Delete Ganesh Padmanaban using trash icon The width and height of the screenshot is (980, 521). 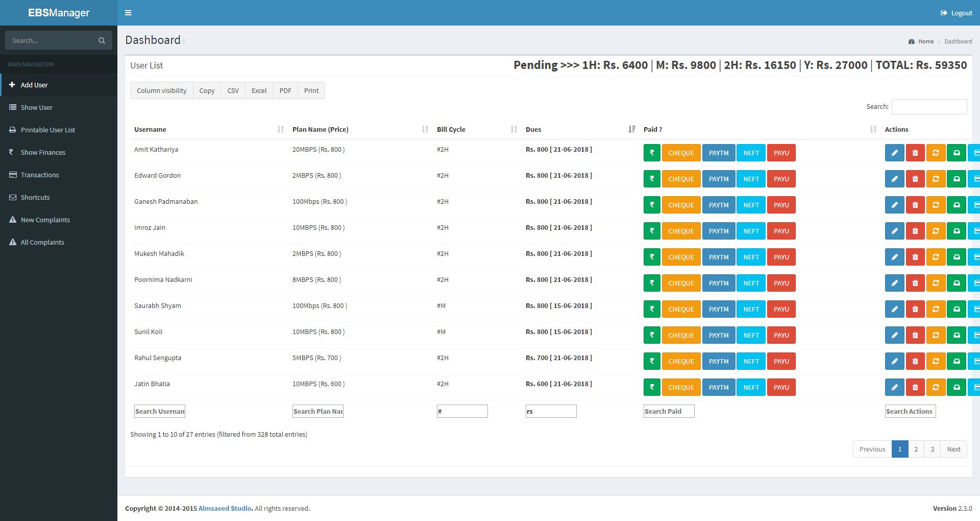click(915, 205)
